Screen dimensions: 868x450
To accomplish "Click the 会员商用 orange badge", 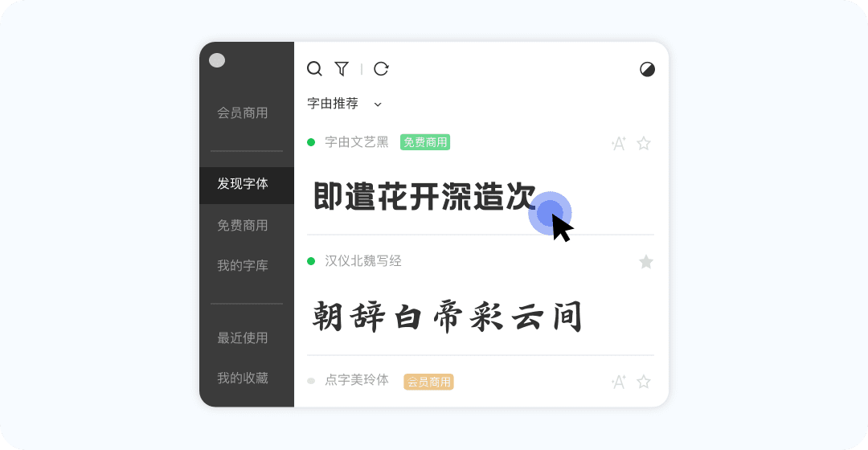I will (429, 382).
